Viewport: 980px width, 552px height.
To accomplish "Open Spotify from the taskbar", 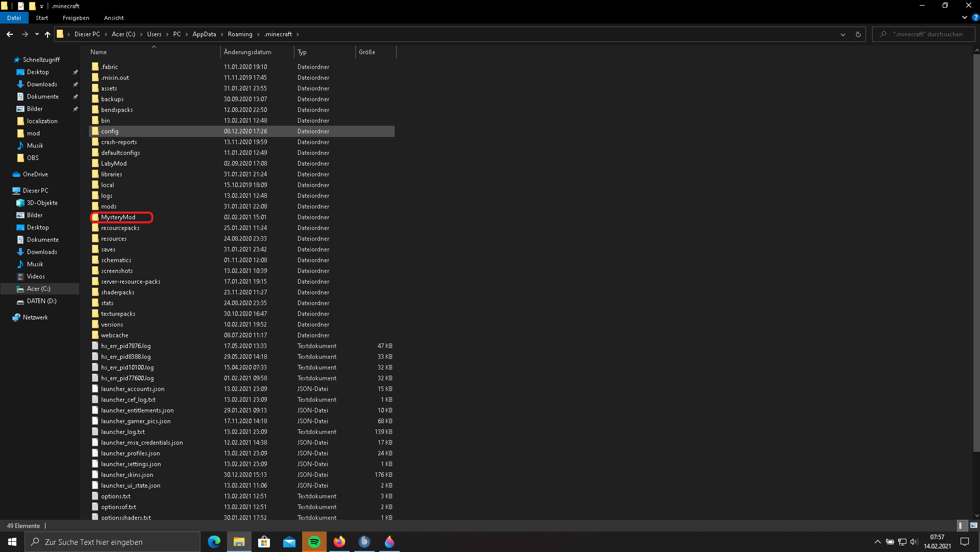I will 314,542.
